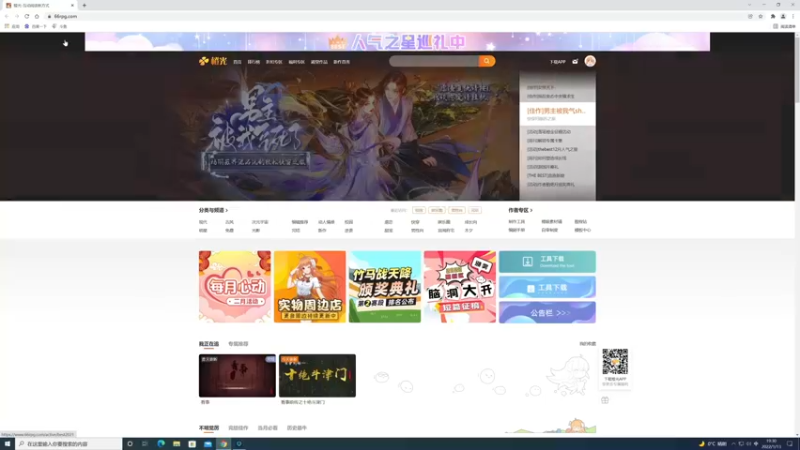Open the 每月心动 promotional card

[x=235, y=287]
